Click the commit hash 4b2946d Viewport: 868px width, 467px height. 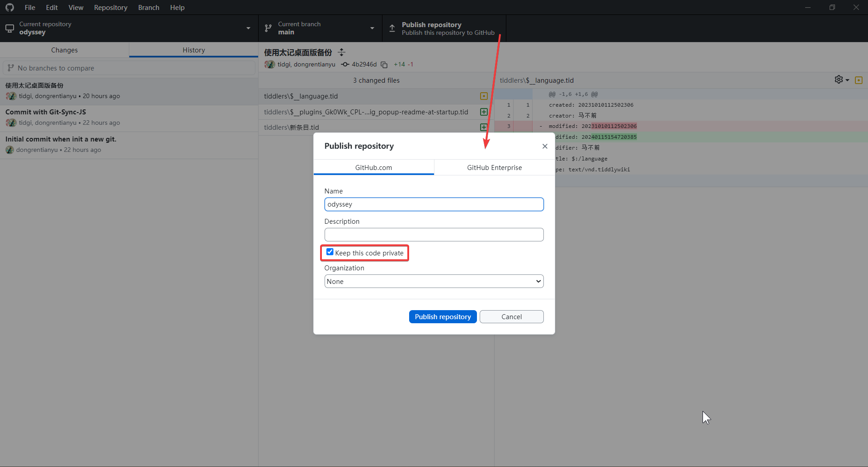364,64
